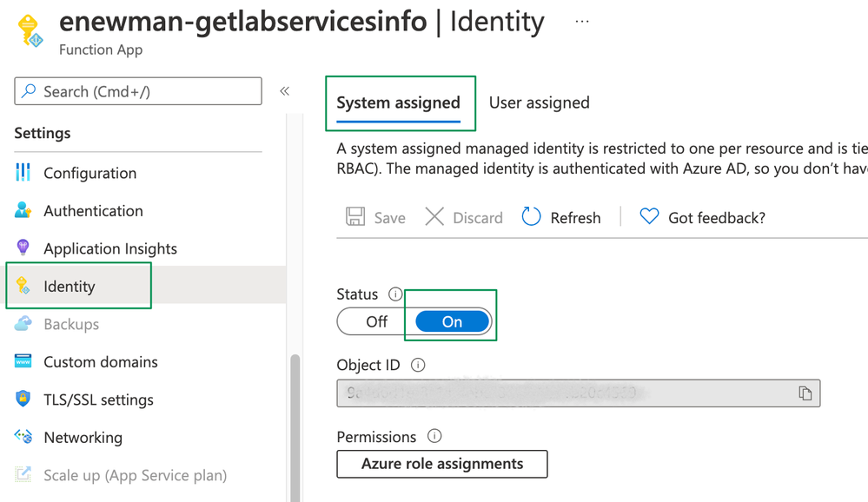Image resolution: width=868 pixels, height=502 pixels.
Task: Open Custom domains settings
Action: point(101,361)
